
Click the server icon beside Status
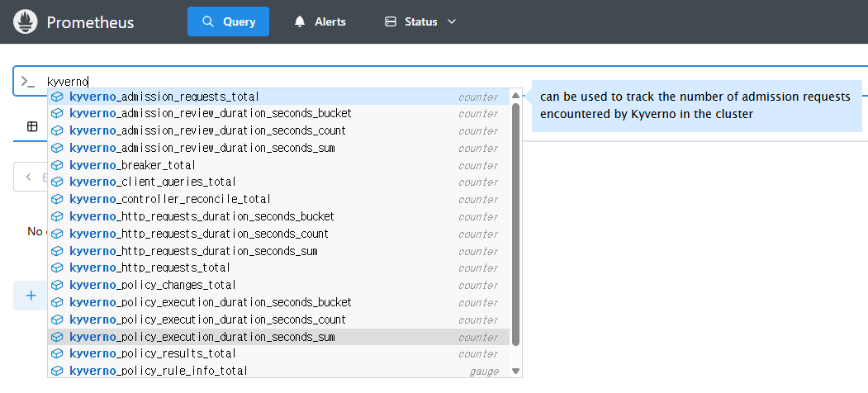391,21
